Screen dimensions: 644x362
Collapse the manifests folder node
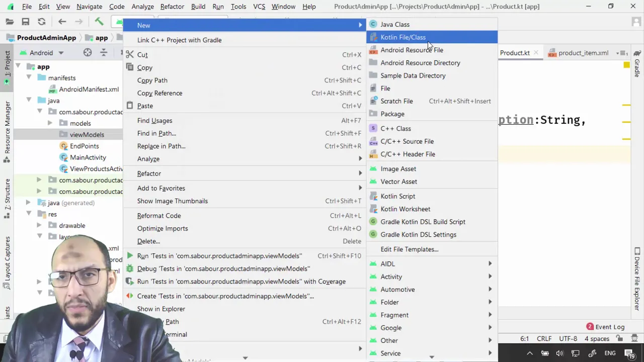coord(29,78)
